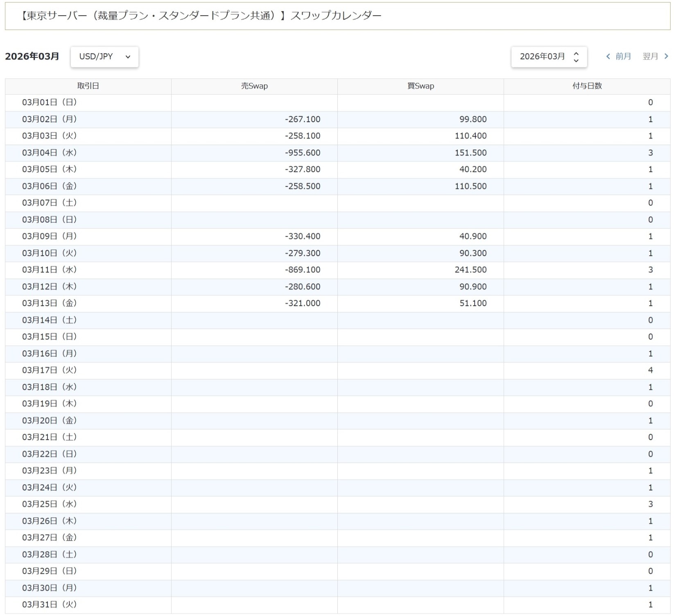Select sell swap value -279.300
This screenshot has height=616, width=674.
point(303,253)
